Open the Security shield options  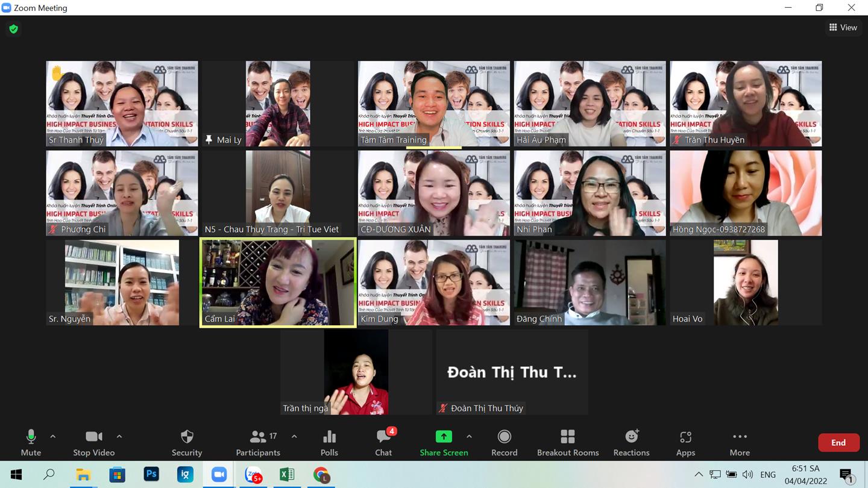[x=187, y=442]
